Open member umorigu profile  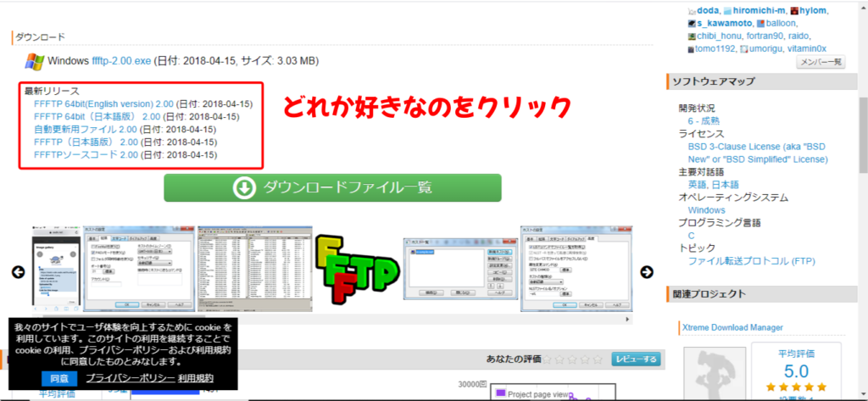(x=765, y=48)
